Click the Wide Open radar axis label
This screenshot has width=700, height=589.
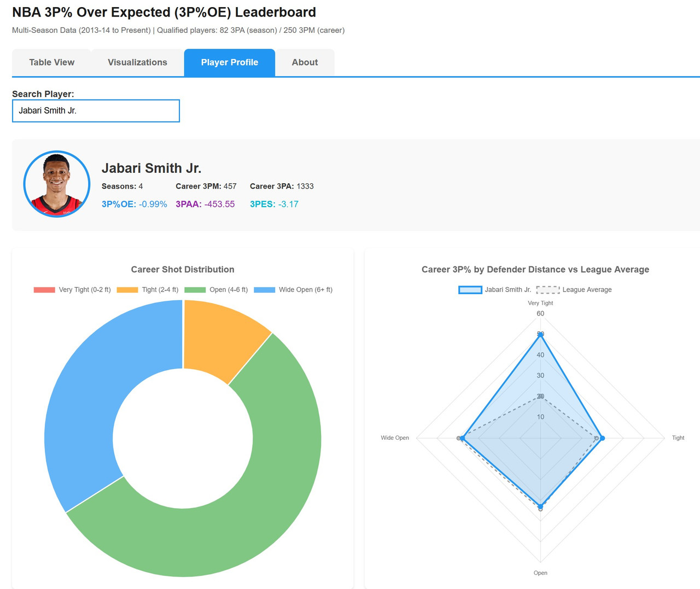(x=395, y=438)
